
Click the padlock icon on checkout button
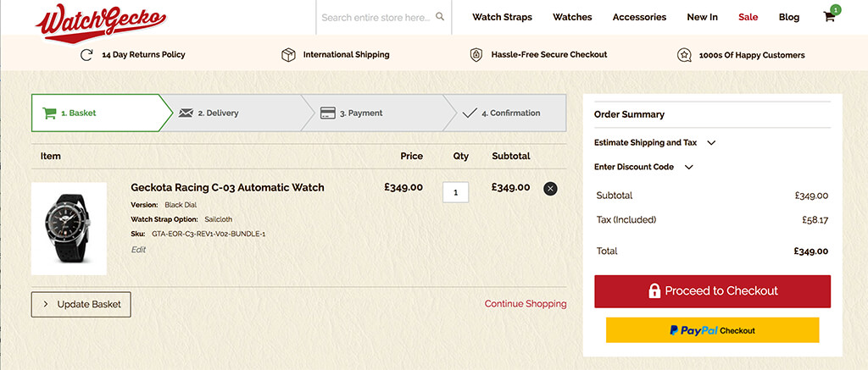[654, 291]
